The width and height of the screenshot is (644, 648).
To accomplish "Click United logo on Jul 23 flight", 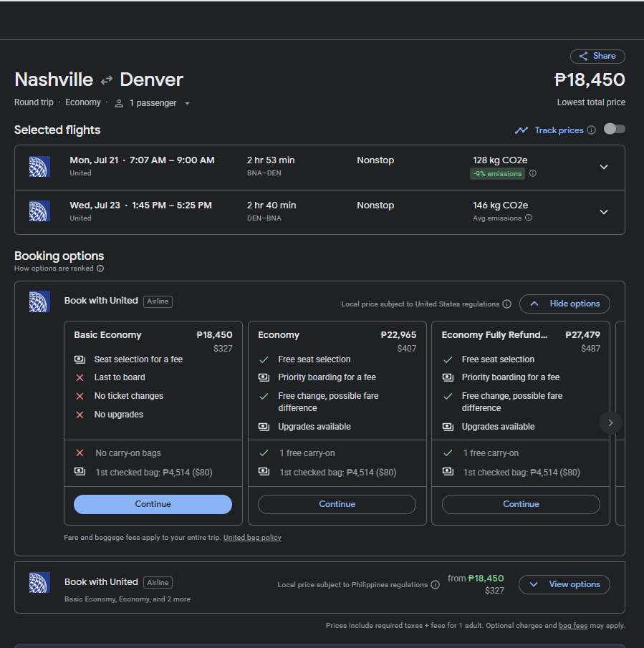I will coord(39,211).
